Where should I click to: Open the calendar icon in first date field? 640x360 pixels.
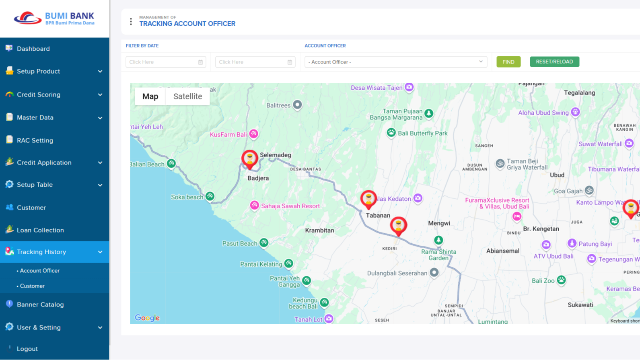point(200,62)
